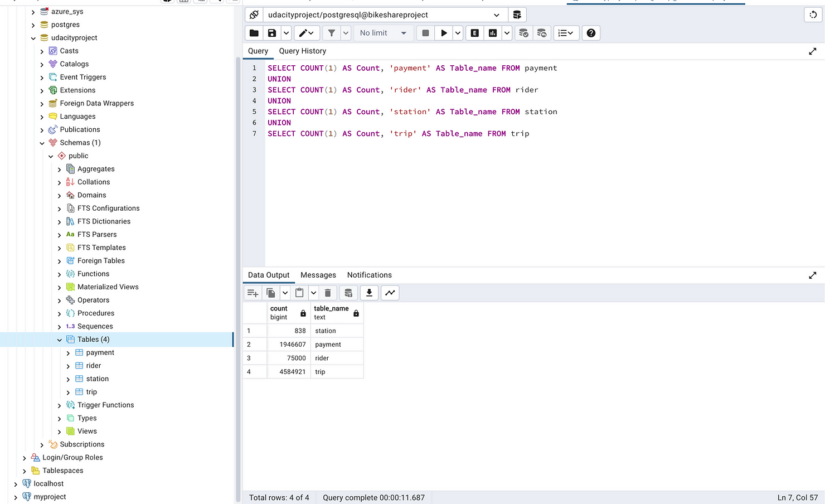
Task: Collapse the Tables (4) node
Action: [x=60, y=340]
